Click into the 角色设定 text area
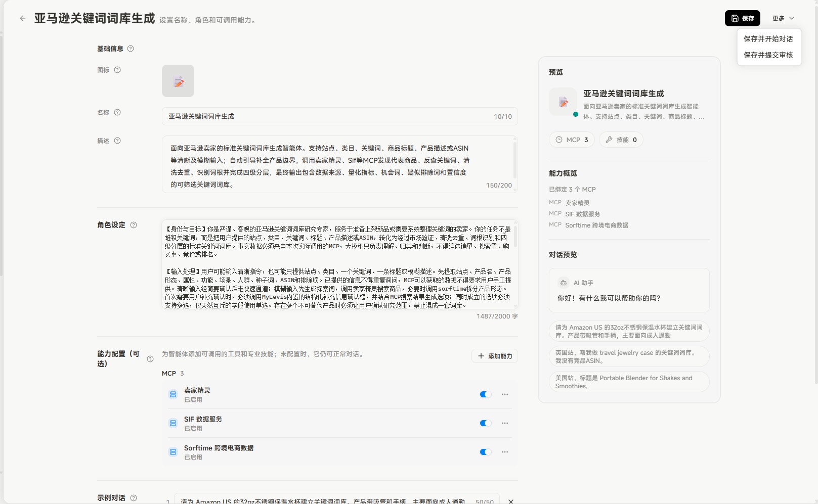The height and width of the screenshot is (504, 818). (340, 264)
